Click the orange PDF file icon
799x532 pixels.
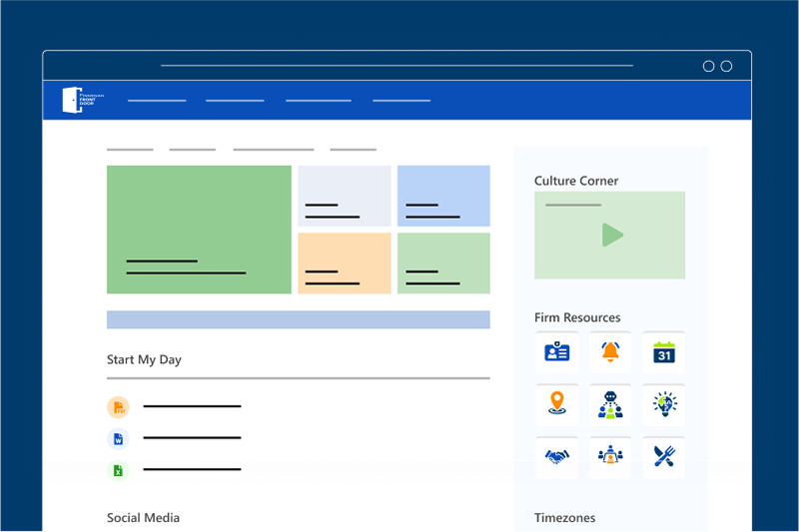pos(118,407)
